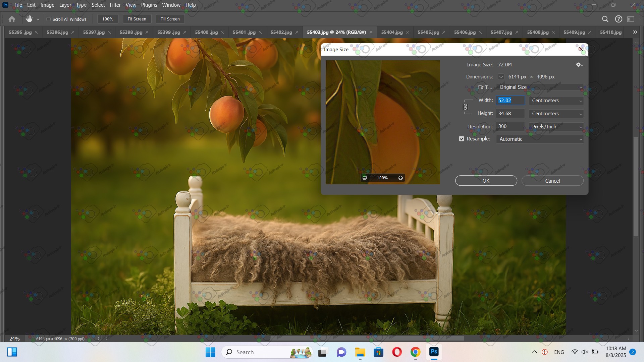Toggle the constrain proportions chain link
The image size is (644, 362).
(x=465, y=107)
